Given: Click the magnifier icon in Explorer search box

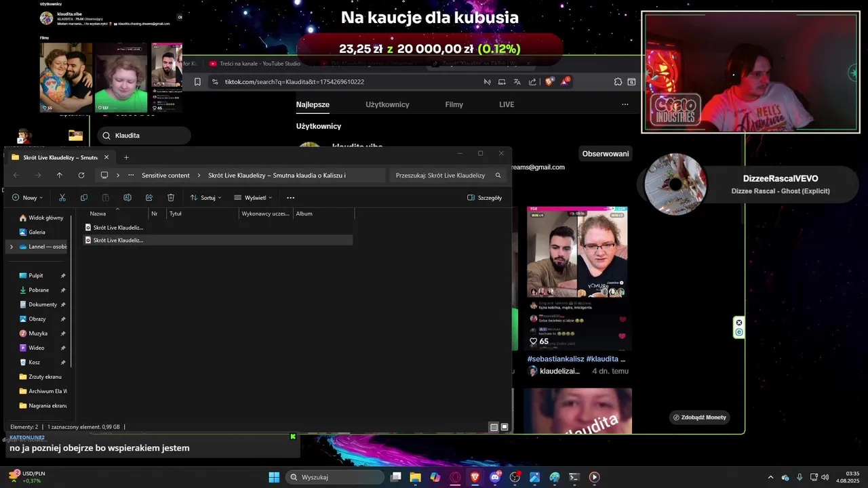Looking at the screenshot, I should 498,175.
